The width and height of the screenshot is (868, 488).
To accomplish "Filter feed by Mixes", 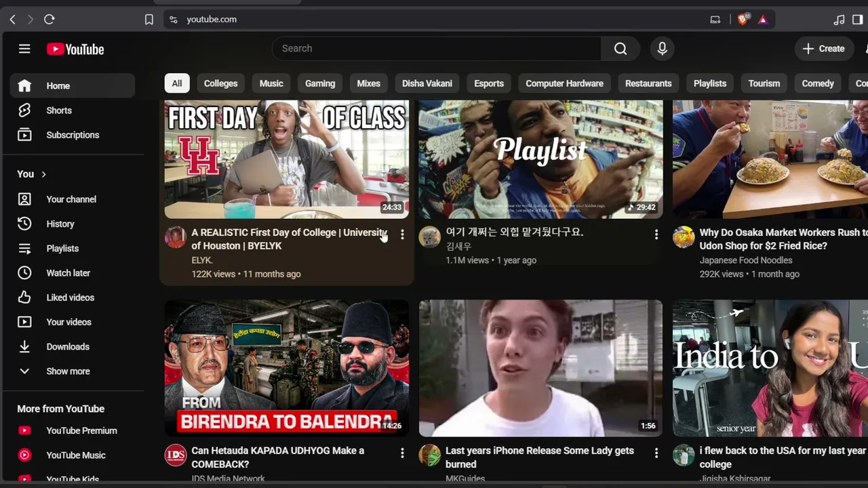I will coord(369,83).
